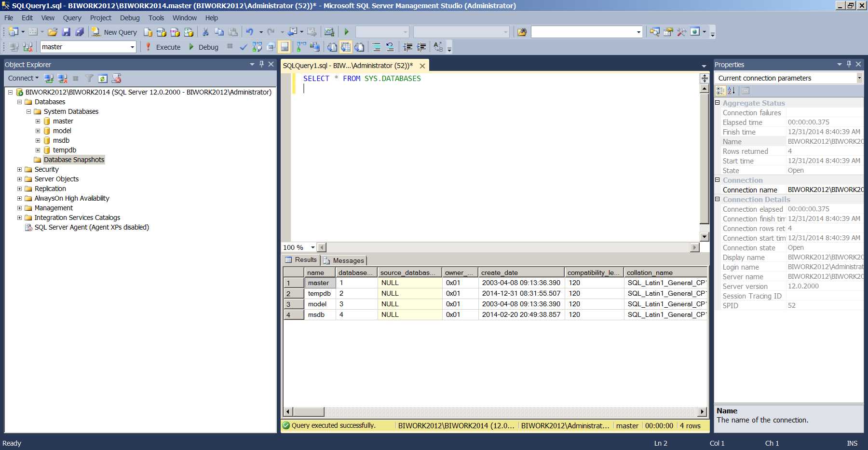Image resolution: width=868 pixels, height=450 pixels.
Task: Switch to the Messages tab
Action: (x=344, y=260)
